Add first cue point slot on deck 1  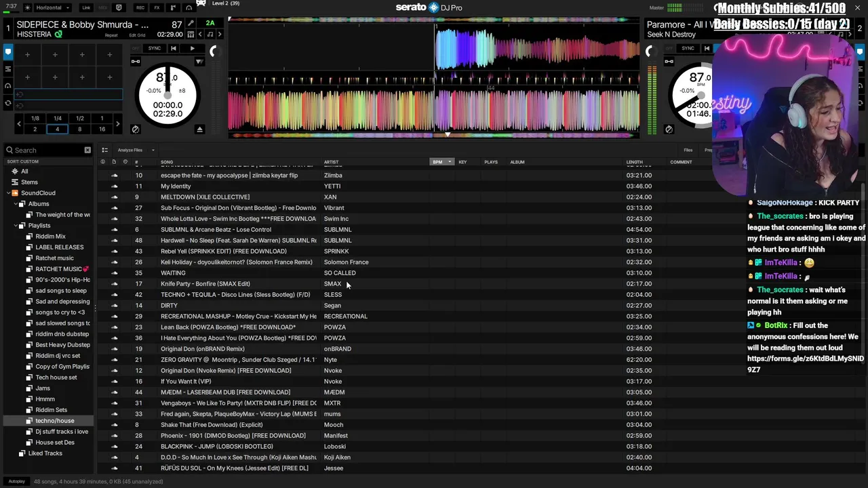(x=28, y=55)
